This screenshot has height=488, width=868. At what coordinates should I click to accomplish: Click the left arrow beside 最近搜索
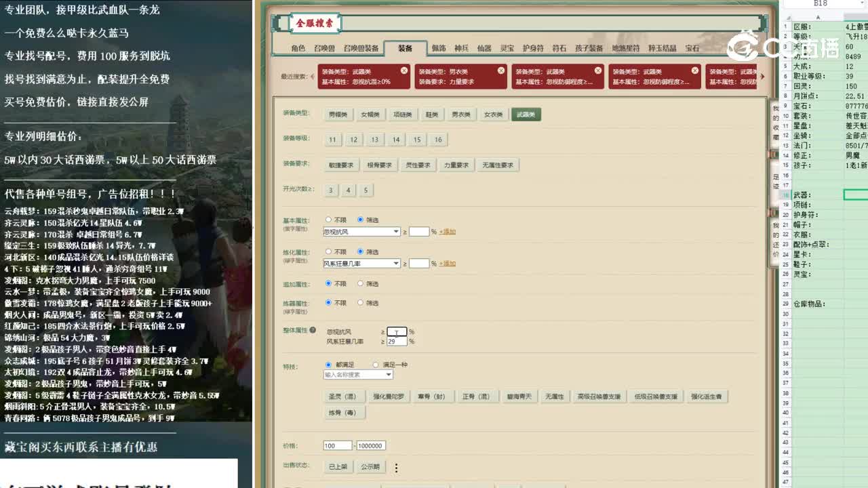tap(312, 77)
